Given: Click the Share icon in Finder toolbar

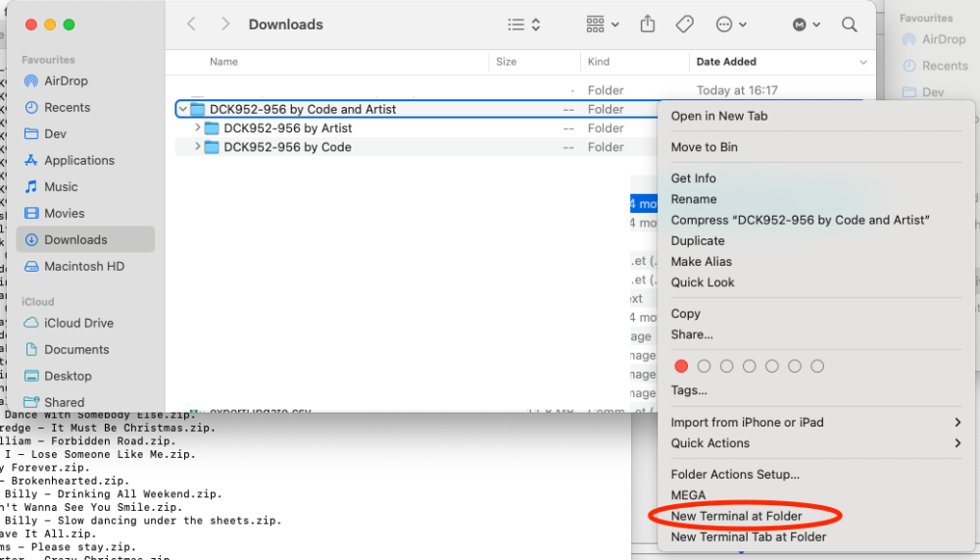Looking at the screenshot, I should tap(647, 25).
